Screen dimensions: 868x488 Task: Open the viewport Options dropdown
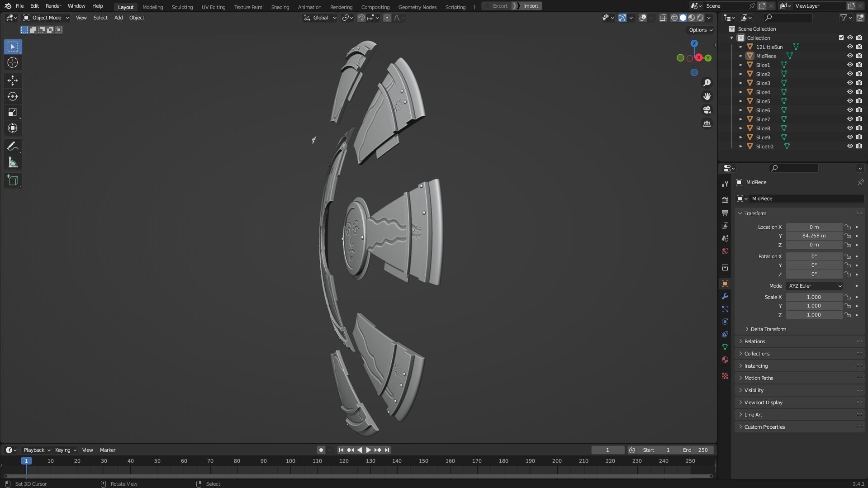(x=701, y=30)
